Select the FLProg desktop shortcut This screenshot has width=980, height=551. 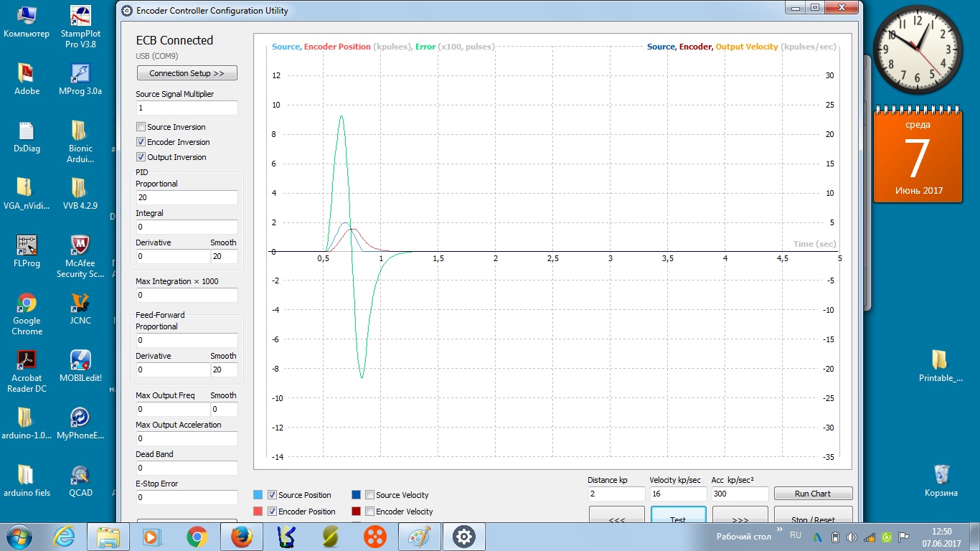[27, 250]
